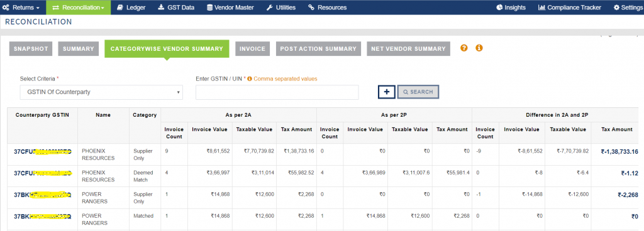
Task: Switch to the Summary tab
Action: click(79, 49)
